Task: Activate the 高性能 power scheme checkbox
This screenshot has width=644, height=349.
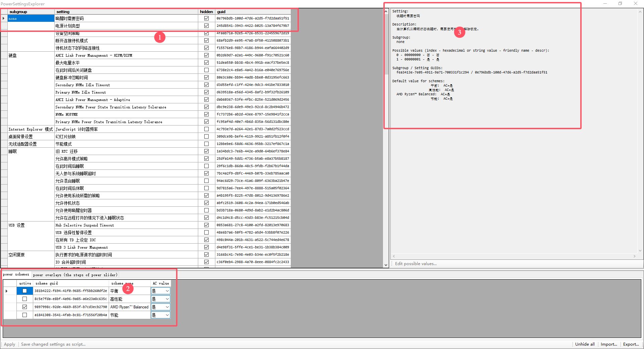Action: point(24,299)
